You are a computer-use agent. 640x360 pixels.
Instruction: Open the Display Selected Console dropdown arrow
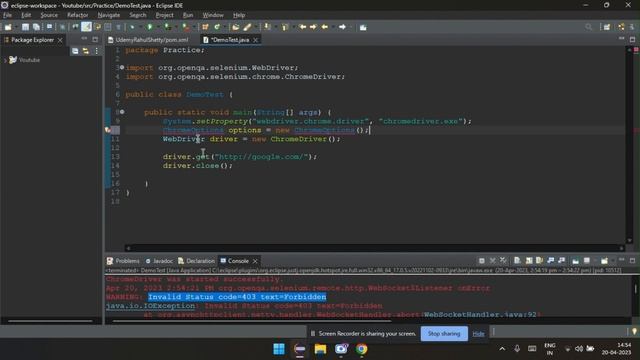594,260
